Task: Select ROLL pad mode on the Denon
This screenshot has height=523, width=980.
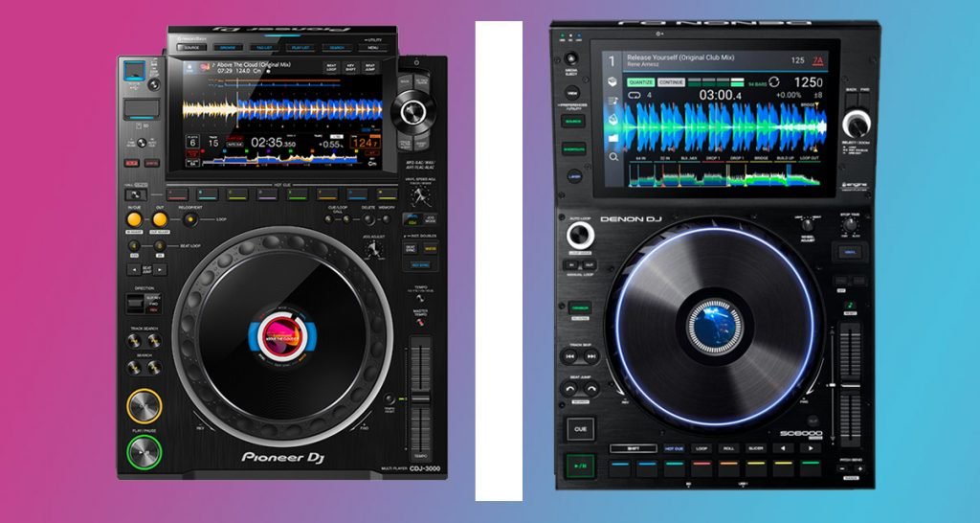Action: (x=728, y=448)
